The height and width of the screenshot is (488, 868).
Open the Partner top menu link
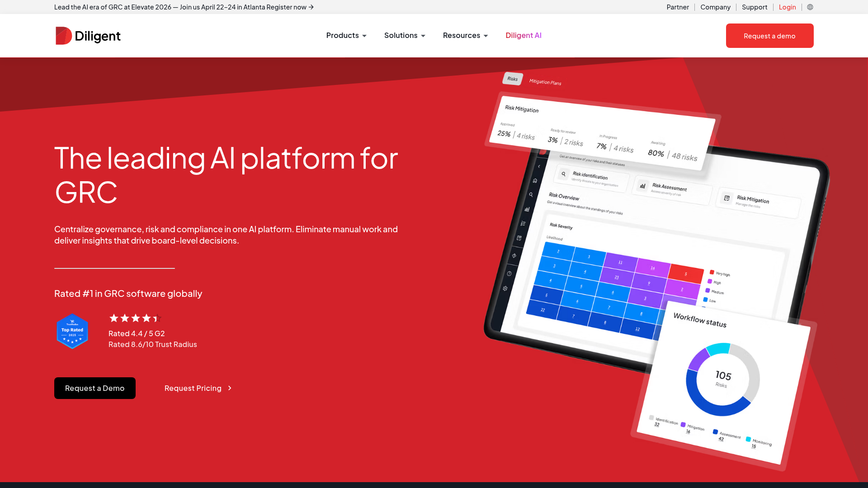tap(678, 7)
